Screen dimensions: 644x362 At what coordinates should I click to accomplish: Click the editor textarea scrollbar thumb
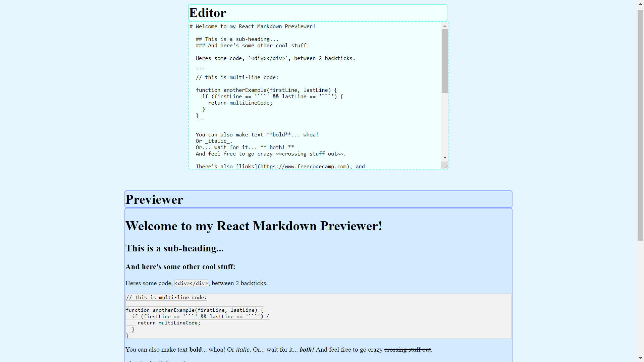[x=445, y=61]
